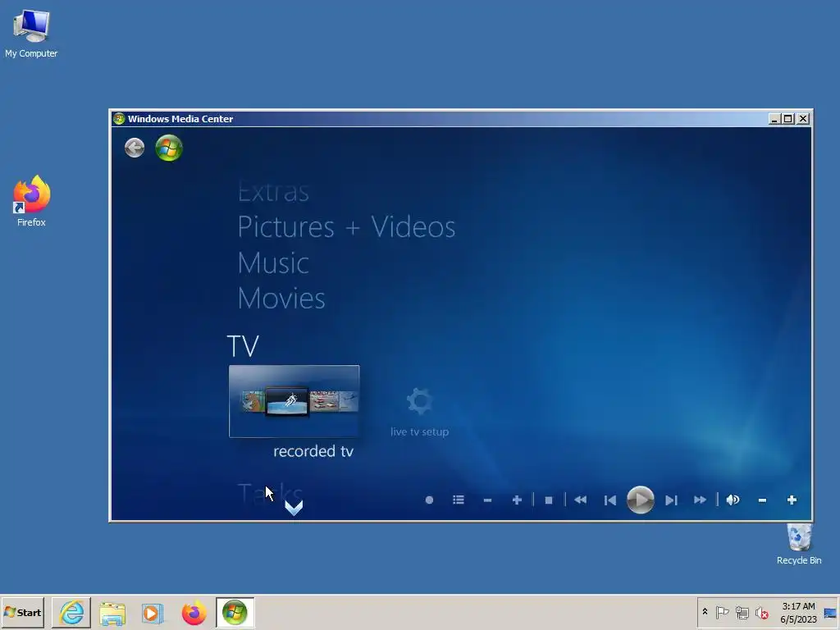The height and width of the screenshot is (630, 840).
Task: Open the Firefox desktop shortcut
Action: 31,201
